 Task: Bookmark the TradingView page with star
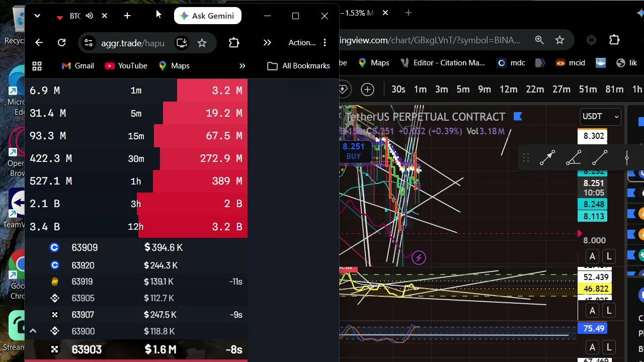click(559, 40)
